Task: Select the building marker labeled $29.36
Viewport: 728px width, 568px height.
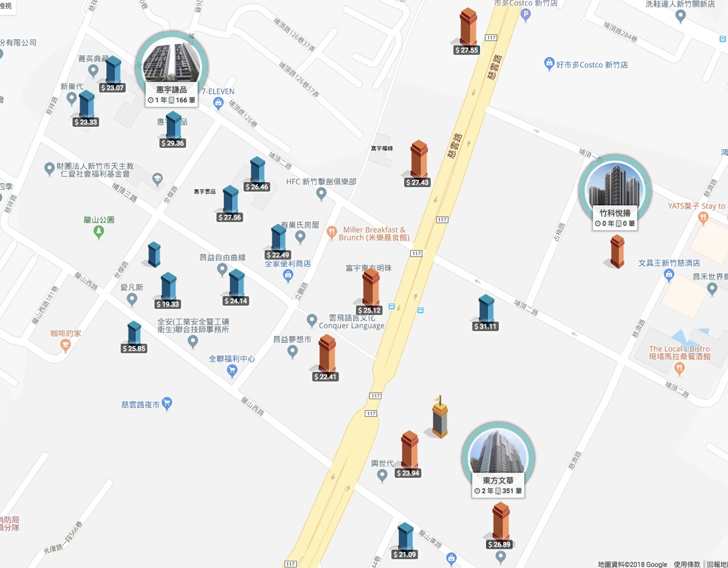Action: 174,126
